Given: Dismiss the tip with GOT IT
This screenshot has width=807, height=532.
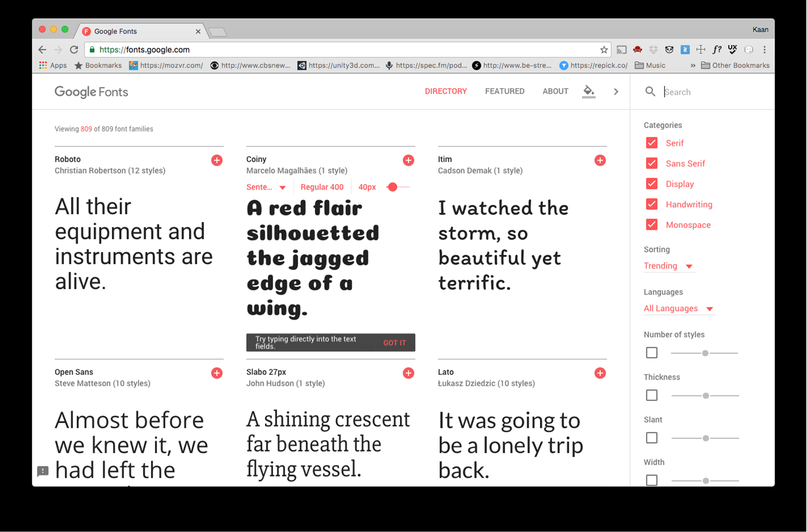Looking at the screenshot, I should click(395, 343).
